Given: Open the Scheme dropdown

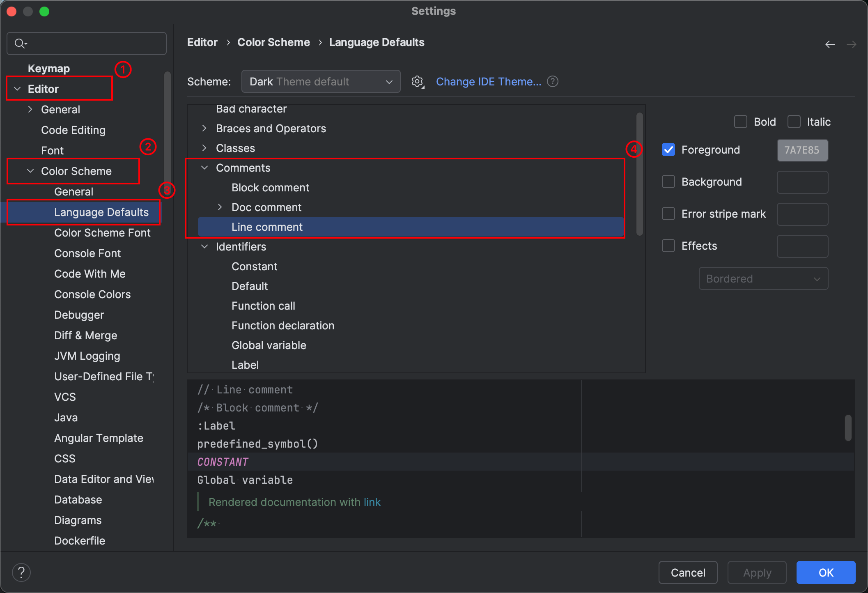Looking at the screenshot, I should (x=321, y=82).
